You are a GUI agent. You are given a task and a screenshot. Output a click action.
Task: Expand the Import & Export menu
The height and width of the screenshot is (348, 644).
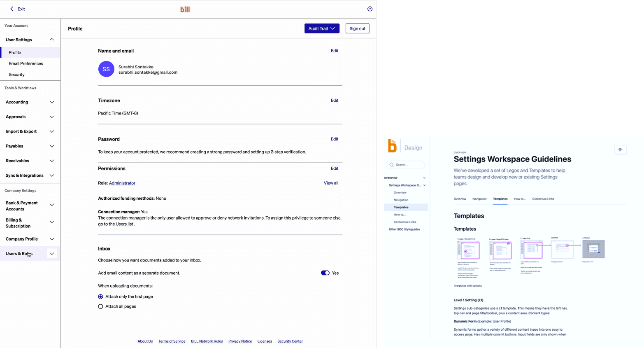[52, 131]
